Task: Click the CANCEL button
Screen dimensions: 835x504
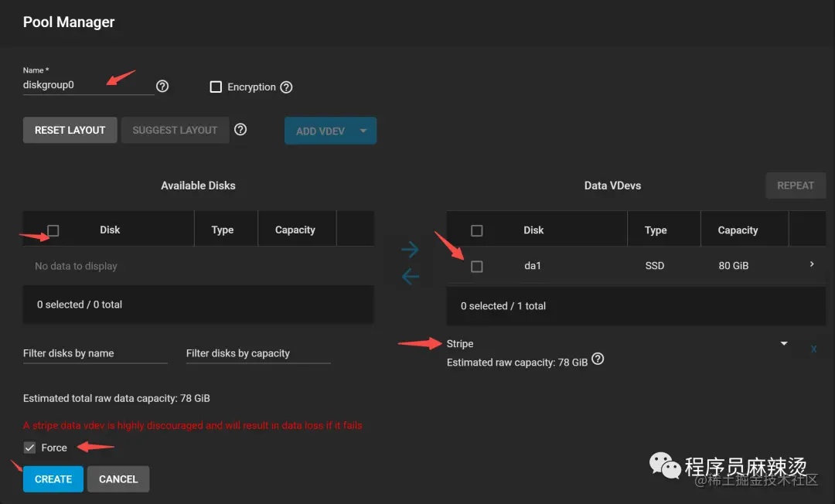Action: [118, 479]
